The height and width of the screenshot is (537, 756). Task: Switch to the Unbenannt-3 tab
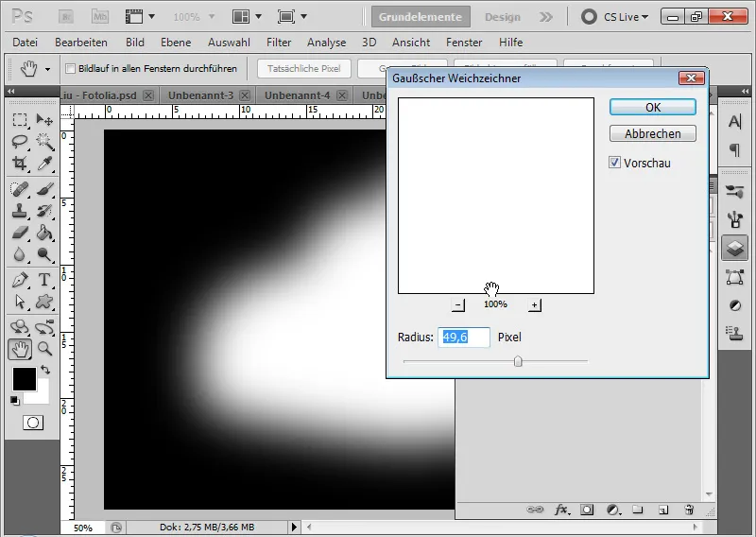(x=200, y=95)
